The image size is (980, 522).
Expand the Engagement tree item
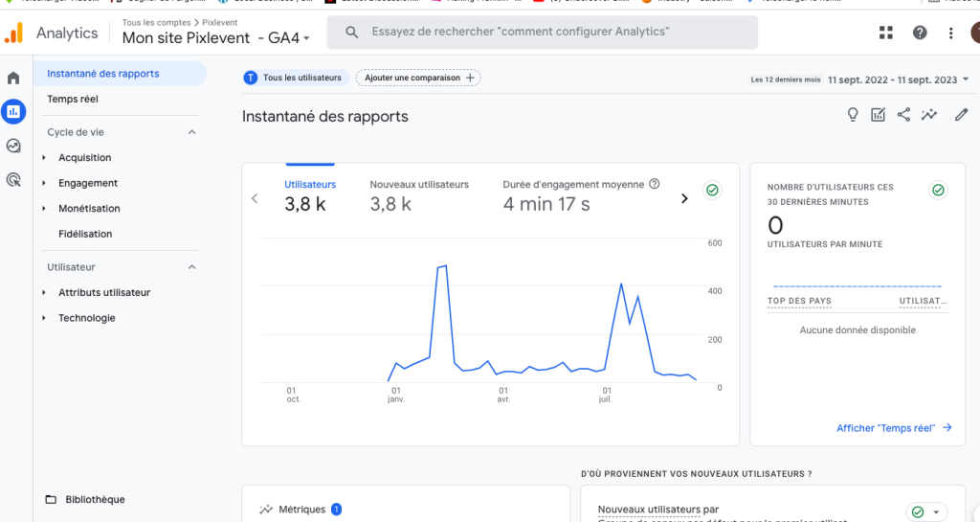[44, 183]
